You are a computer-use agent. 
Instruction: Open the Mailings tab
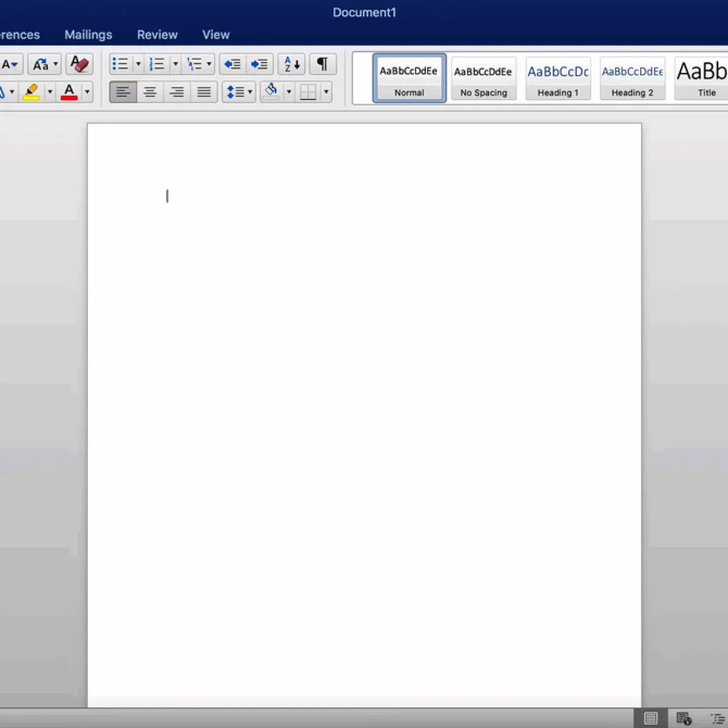[x=88, y=35]
